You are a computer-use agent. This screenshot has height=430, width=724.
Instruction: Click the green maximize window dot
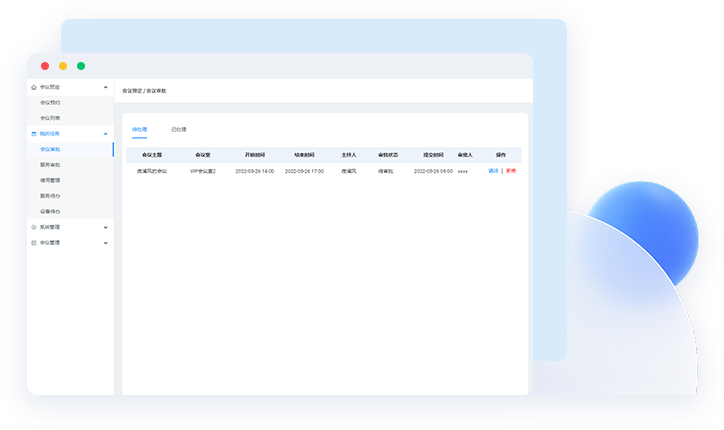pyautogui.click(x=81, y=66)
